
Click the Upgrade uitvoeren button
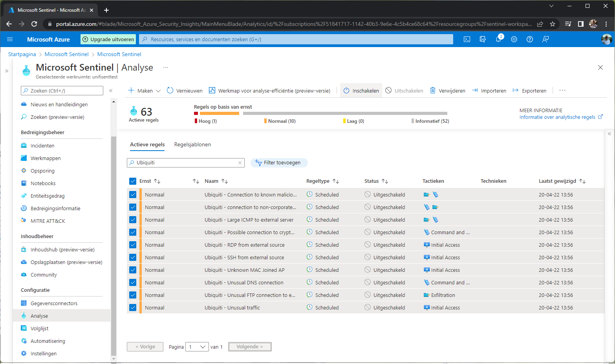(x=108, y=39)
